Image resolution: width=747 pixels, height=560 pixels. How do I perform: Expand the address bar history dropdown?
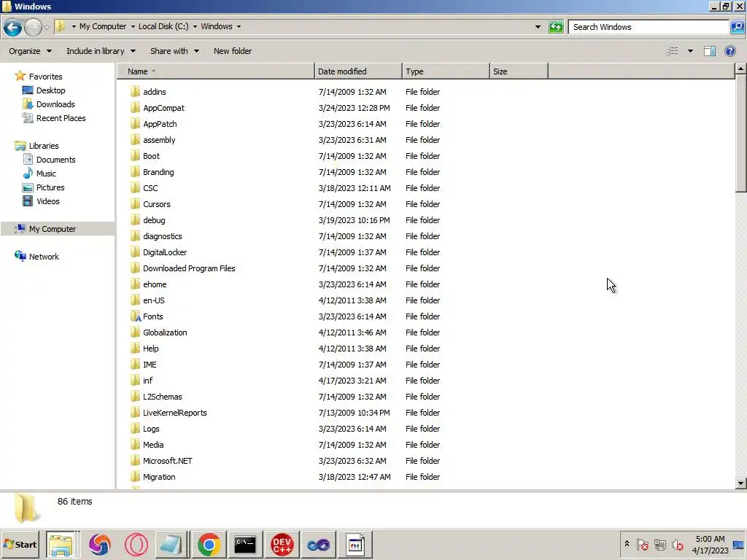tap(538, 27)
